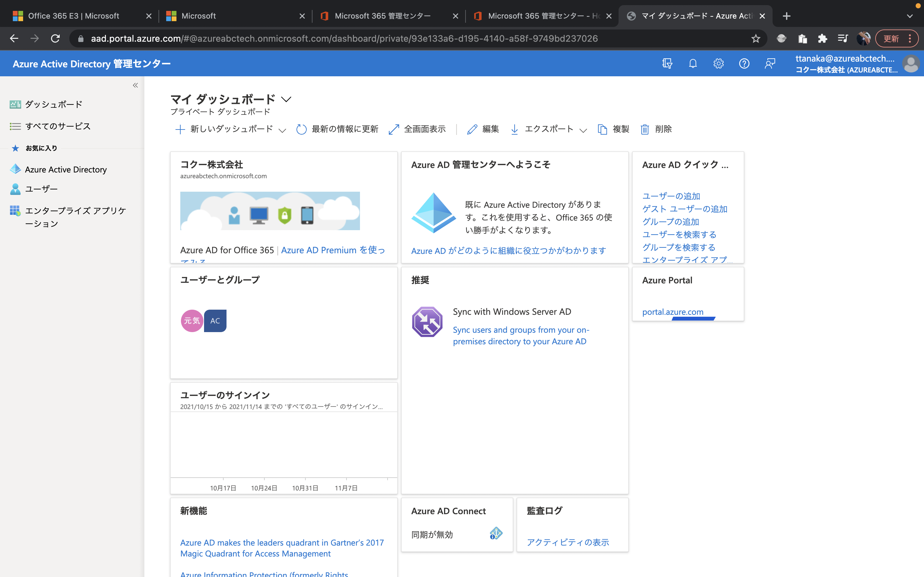Open help via the question mark icon
Image resolution: width=924 pixels, height=577 pixels.
point(745,63)
